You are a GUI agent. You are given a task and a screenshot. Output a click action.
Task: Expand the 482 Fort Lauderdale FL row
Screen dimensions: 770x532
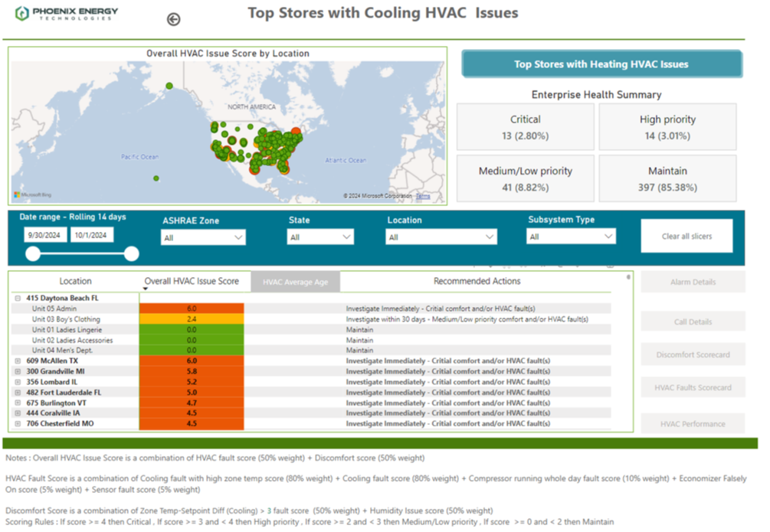(18, 392)
